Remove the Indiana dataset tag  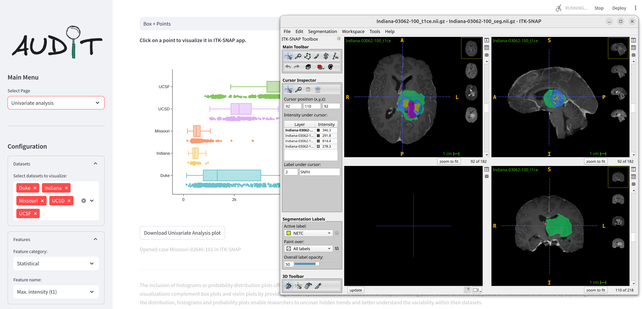(x=66, y=188)
